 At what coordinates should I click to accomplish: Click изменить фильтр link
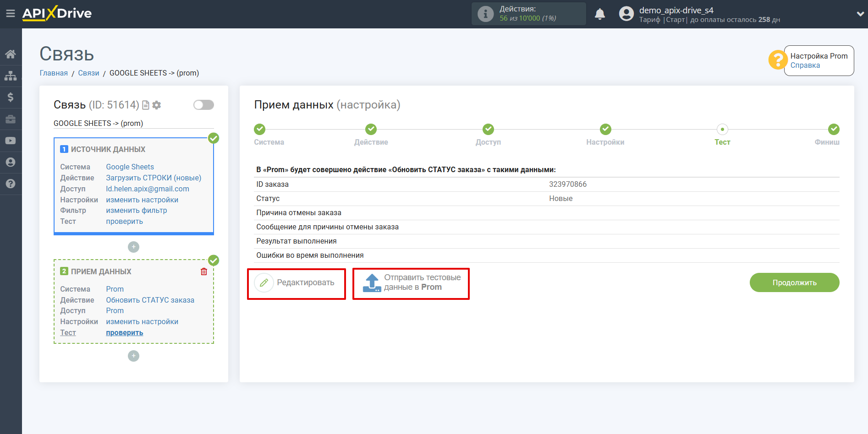tap(137, 210)
